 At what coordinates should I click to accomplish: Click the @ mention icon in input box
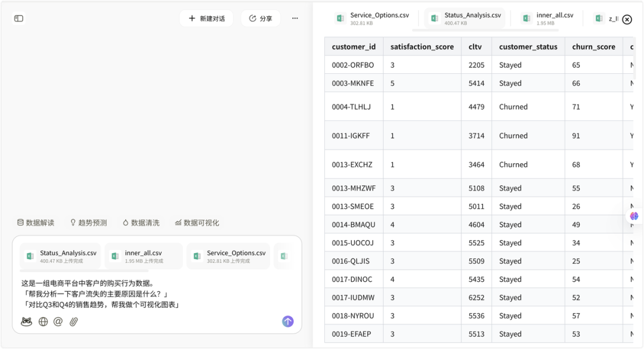point(57,321)
